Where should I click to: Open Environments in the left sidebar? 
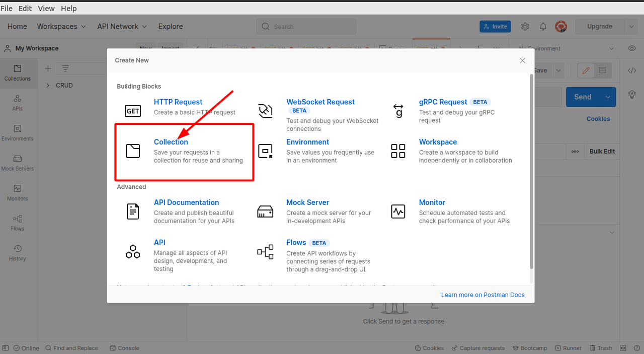coord(18,133)
